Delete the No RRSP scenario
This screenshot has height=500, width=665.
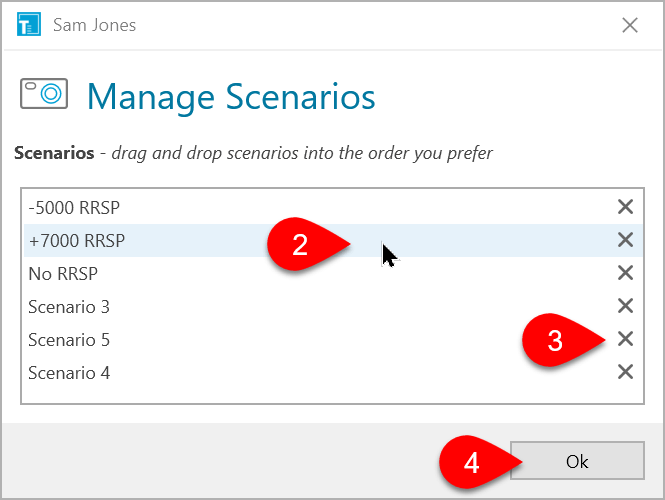pyautogui.click(x=625, y=273)
